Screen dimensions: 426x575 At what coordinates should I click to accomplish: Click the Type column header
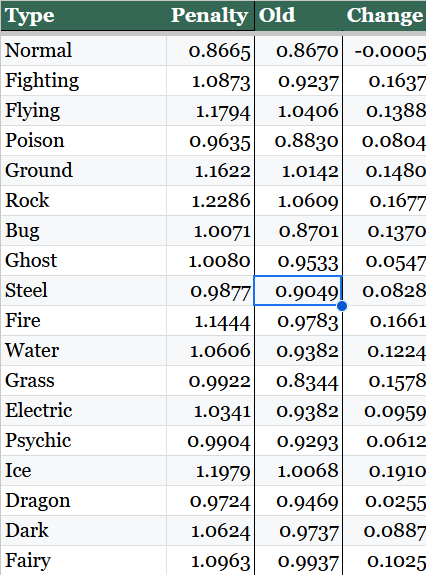coord(84,15)
